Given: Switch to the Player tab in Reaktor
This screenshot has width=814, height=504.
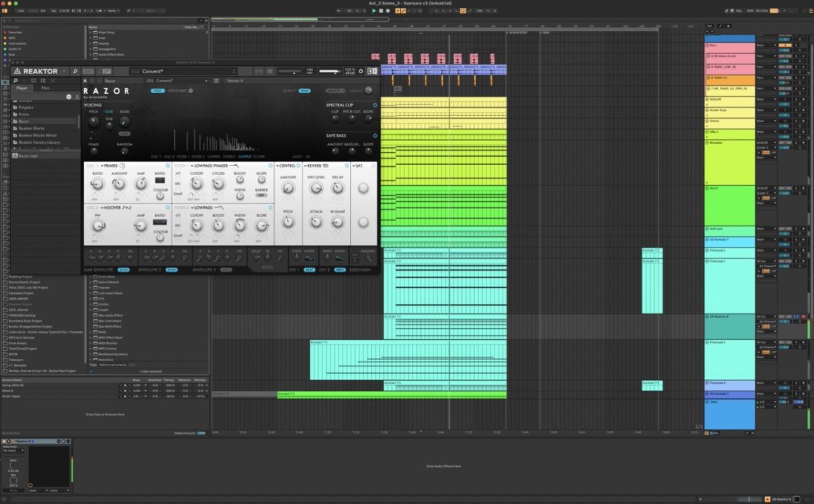Looking at the screenshot, I should pyautogui.click(x=22, y=88).
